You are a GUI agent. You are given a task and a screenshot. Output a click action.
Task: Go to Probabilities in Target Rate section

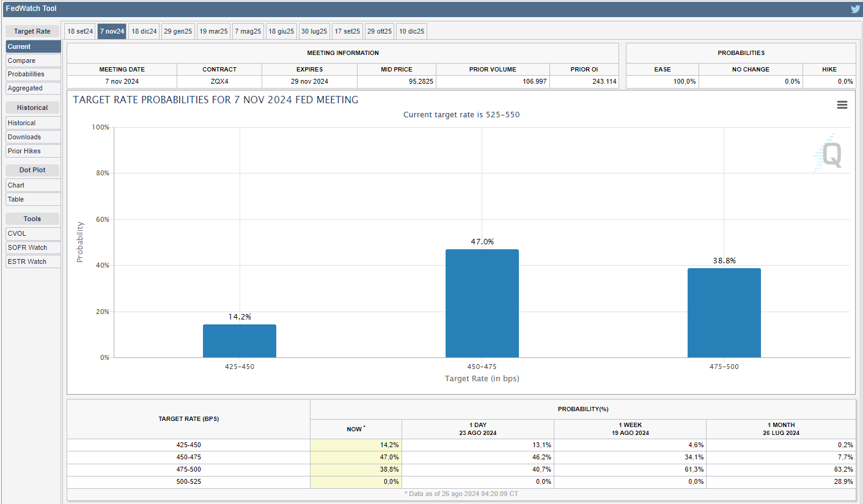coord(33,74)
